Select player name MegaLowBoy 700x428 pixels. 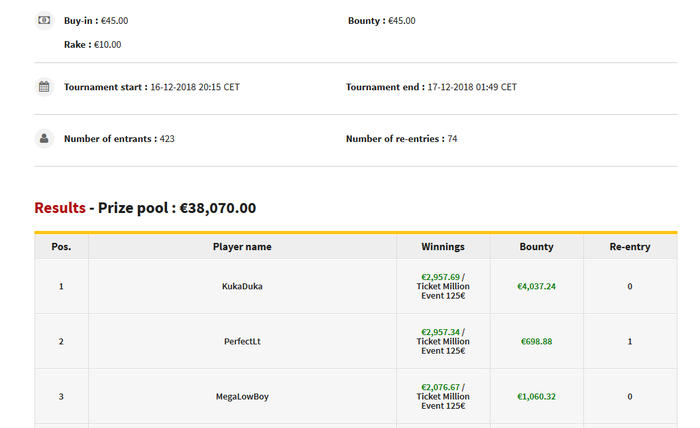[x=242, y=396]
